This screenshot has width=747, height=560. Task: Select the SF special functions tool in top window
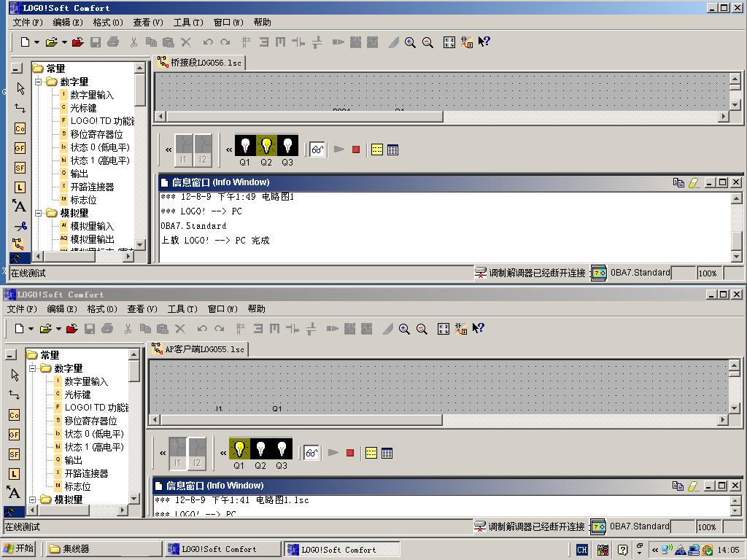(x=20, y=168)
